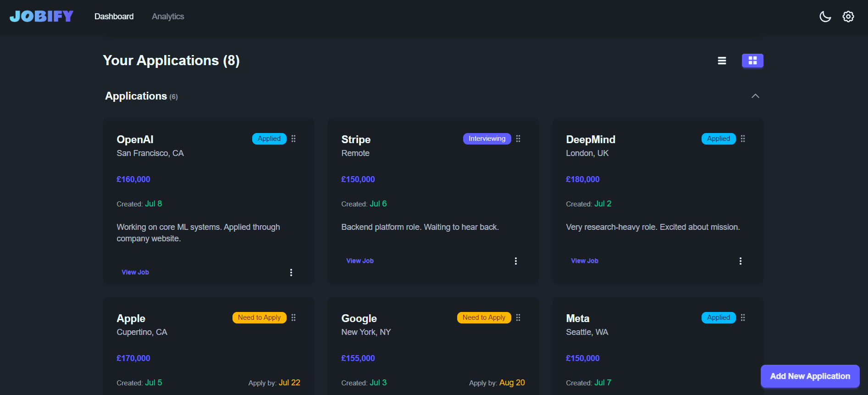Viewport: 868px width, 395px height.
Task: View the OpenAI job link
Action: pos(135,272)
